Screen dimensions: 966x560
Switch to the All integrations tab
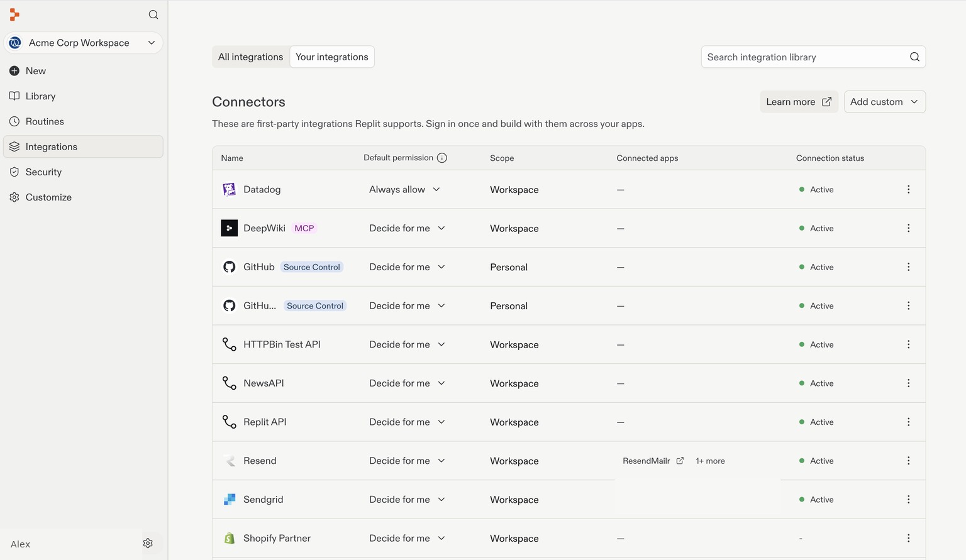click(x=250, y=57)
